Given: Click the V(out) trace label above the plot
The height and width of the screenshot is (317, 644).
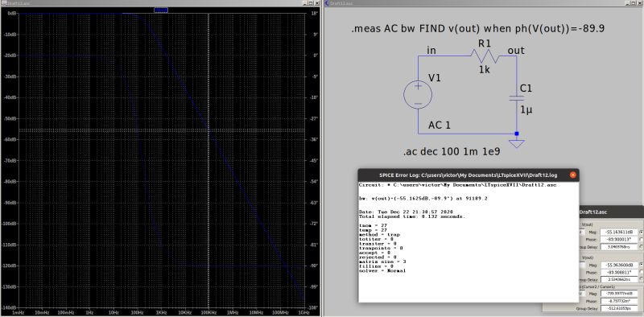Looking at the screenshot, I should 161,10.
